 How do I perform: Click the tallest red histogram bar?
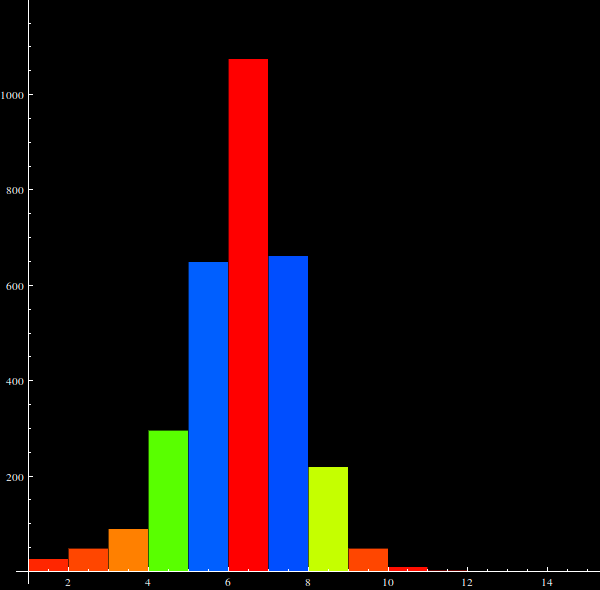click(248, 315)
